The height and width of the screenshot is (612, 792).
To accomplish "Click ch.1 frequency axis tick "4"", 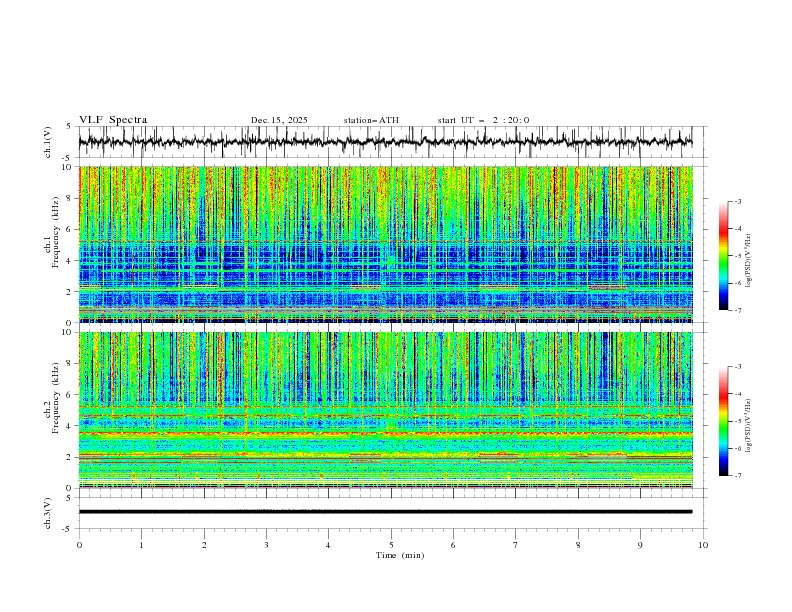I will click(70, 261).
